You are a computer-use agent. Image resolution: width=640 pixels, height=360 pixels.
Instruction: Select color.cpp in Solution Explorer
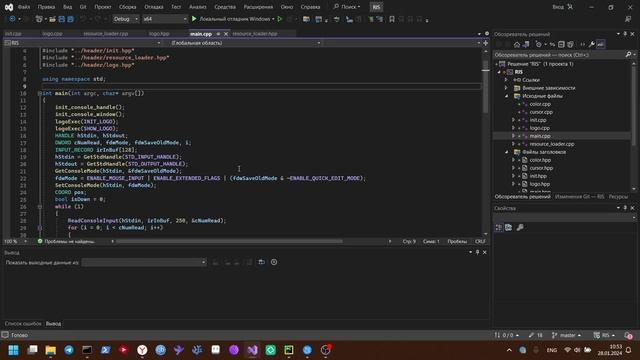540,104
